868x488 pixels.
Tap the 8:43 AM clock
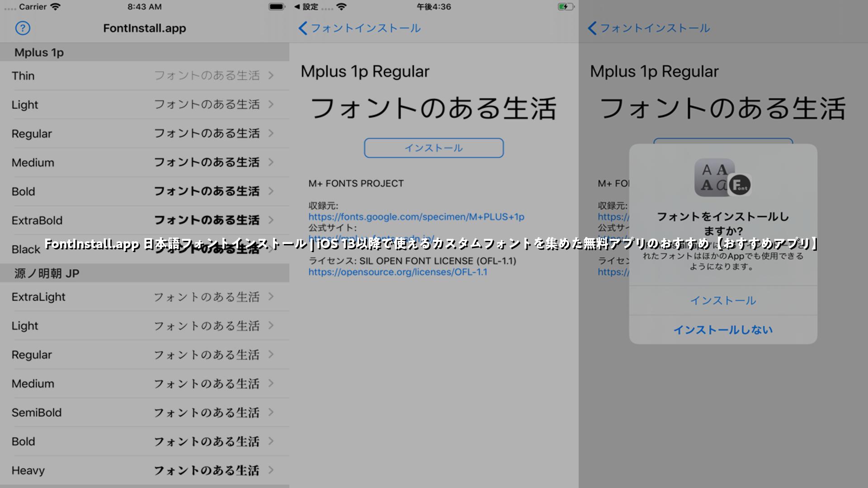point(144,7)
